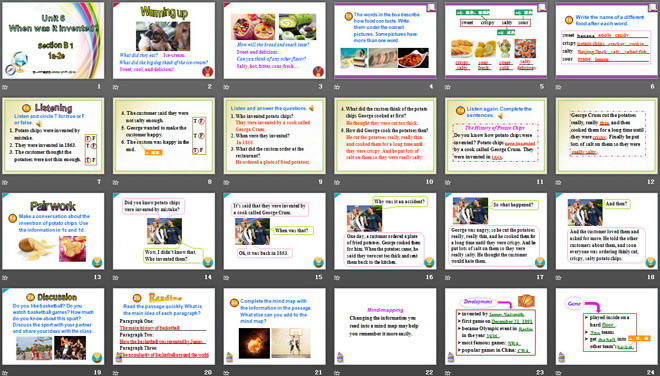Select the Listening slide thumbnail
Screen dimensions: 660x376
click(x=53, y=136)
